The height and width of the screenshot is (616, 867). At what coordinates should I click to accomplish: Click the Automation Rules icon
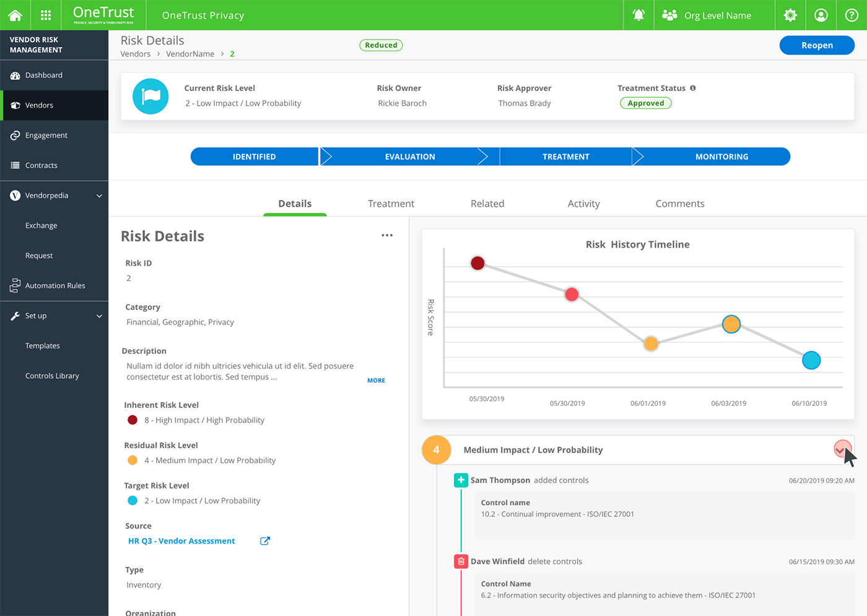(x=14, y=285)
